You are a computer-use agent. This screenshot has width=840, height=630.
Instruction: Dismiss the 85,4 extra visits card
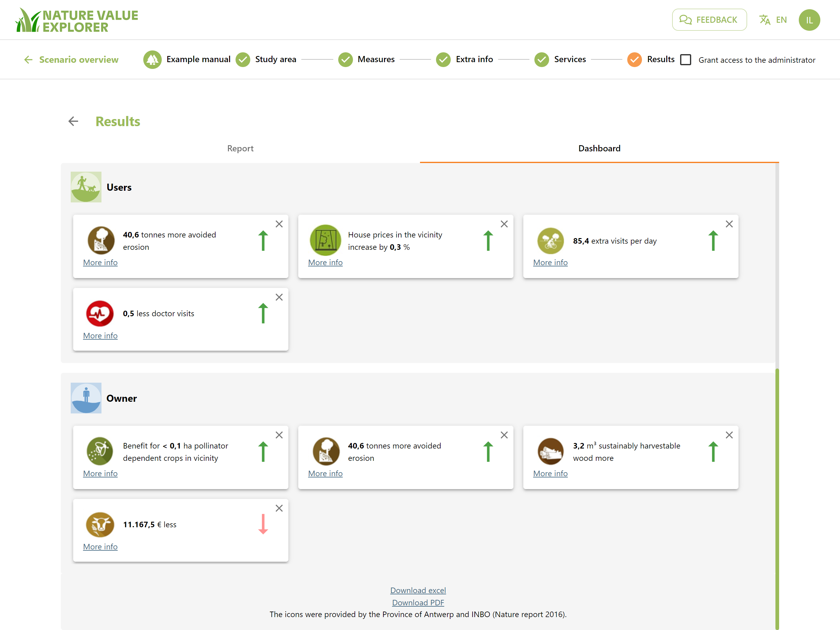pos(729,224)
